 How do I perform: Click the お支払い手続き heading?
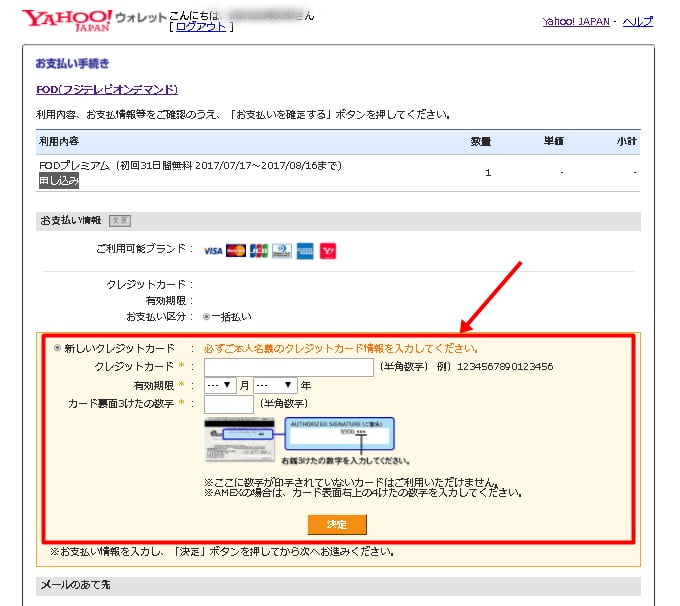click(x=72, y=64)
